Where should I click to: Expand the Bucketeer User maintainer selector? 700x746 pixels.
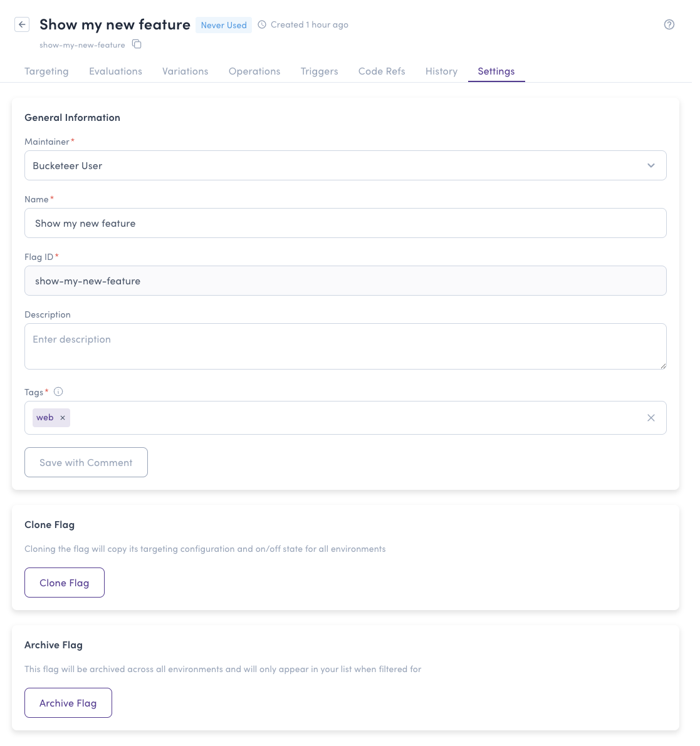345,165
